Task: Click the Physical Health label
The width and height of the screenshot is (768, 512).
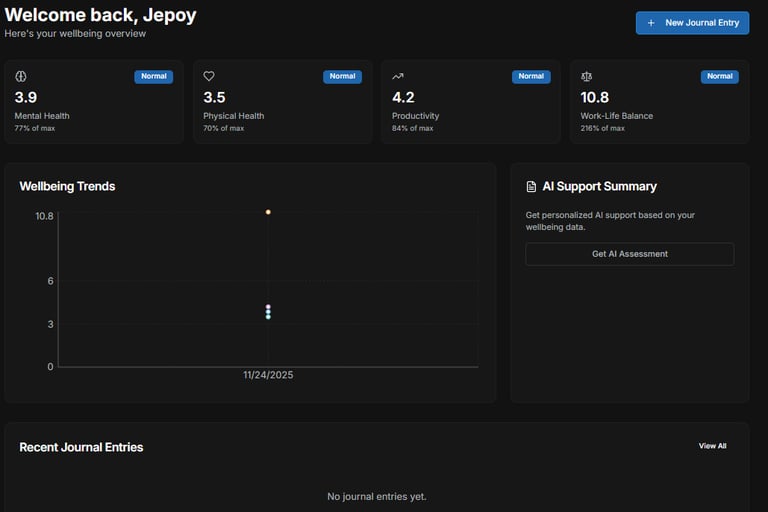Action: click(234, 116)
